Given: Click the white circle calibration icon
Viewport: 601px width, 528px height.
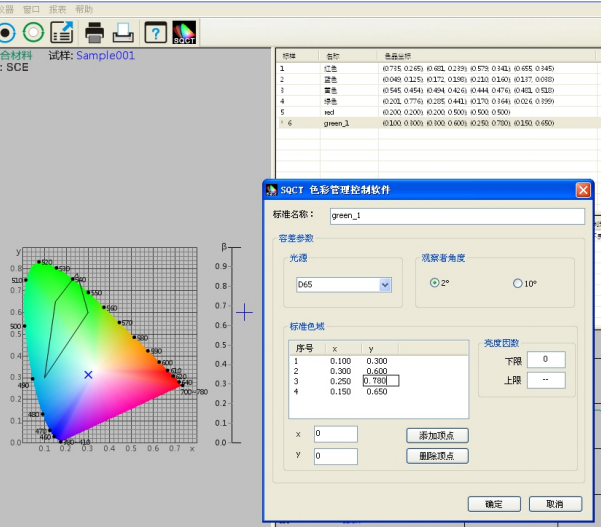Looking at the screenshot, I should (33, 32).
